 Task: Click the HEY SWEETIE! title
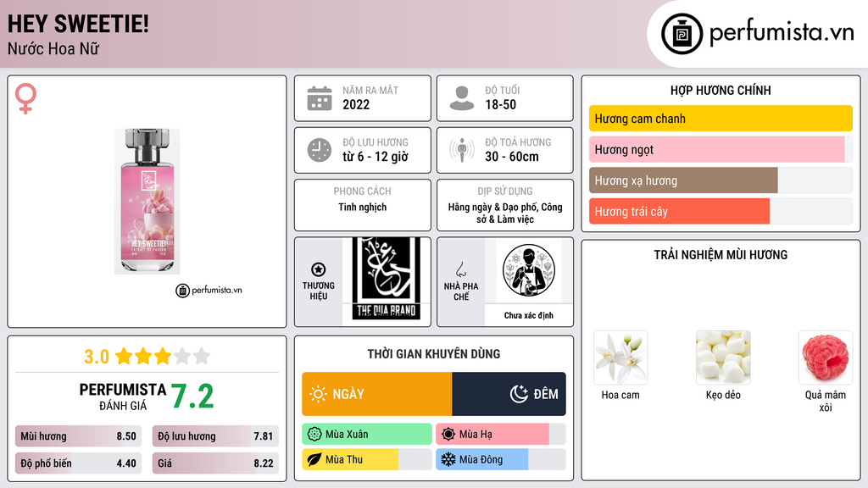[x=78, y=24]
